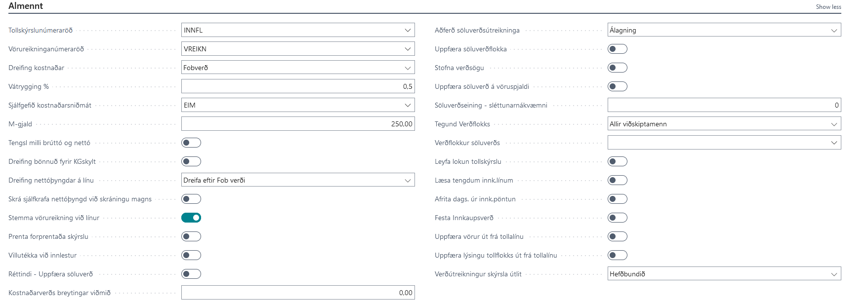Open Verðútreikningur skýrsla útlit dropdown
This screenshot has width=868, height=303.
point(724,274)
